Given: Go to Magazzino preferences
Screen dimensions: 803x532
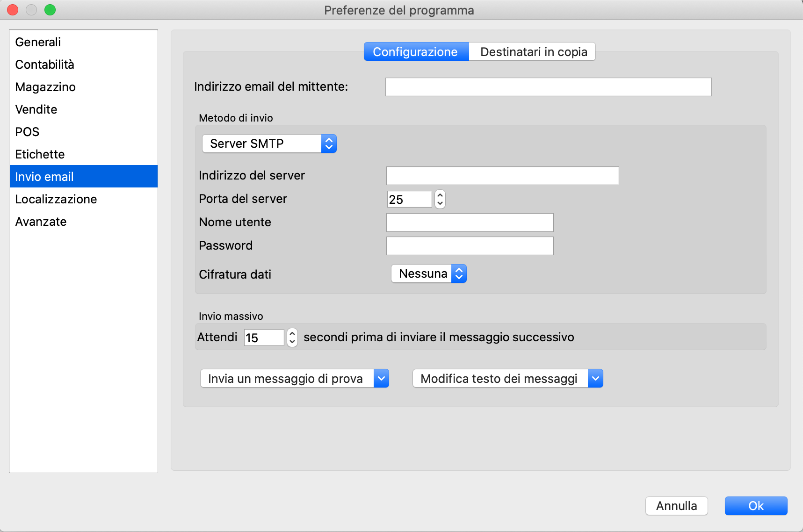Looking at the screenshot, I should tap(45, 87).
